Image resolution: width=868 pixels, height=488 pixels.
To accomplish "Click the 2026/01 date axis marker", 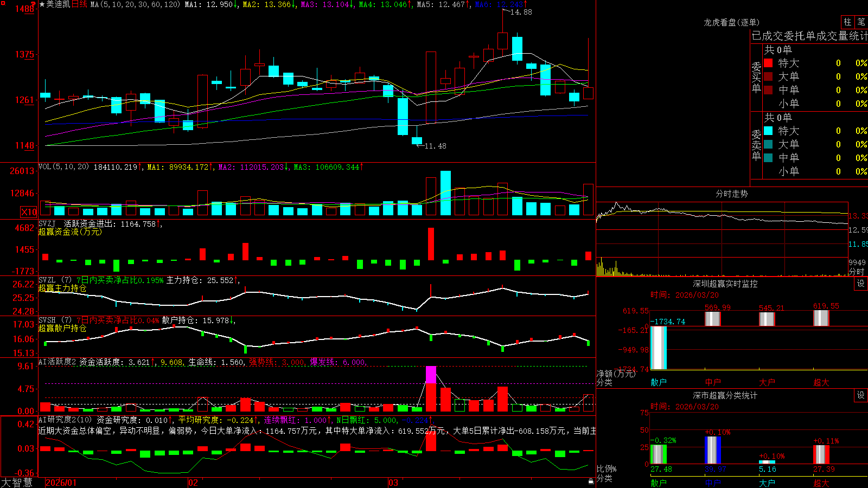I will pos(61,483).
